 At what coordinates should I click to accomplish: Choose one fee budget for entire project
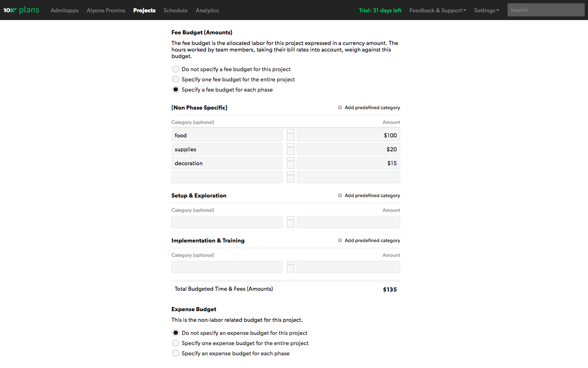pyautogui.click(x=176, y=79)
